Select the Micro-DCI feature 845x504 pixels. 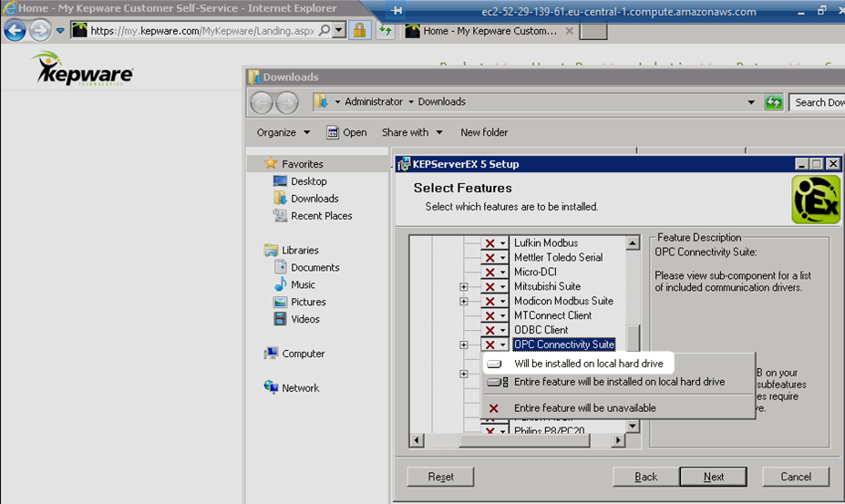coord(535,273)
